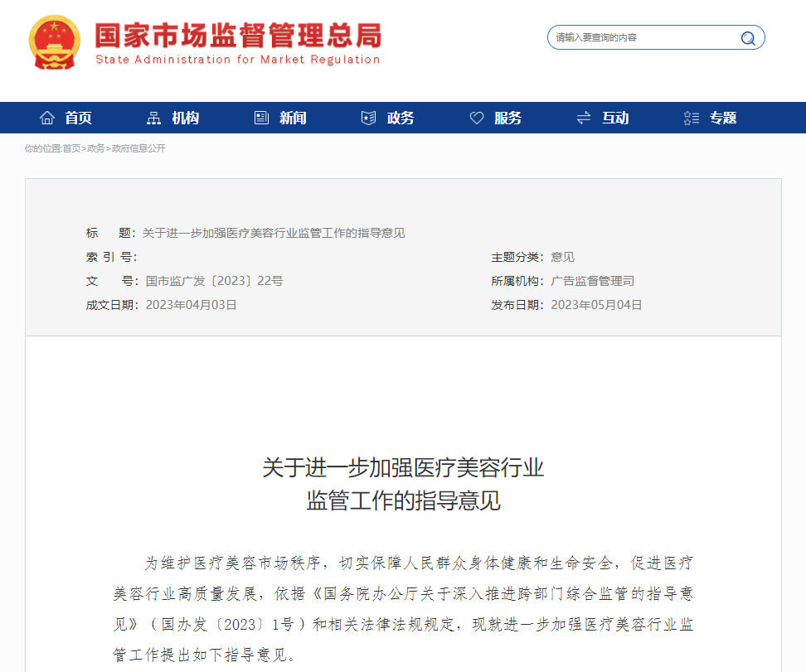Screen dimensions: 806x672
Task: Open the 互动 navigation item
Action: (615, 118)
